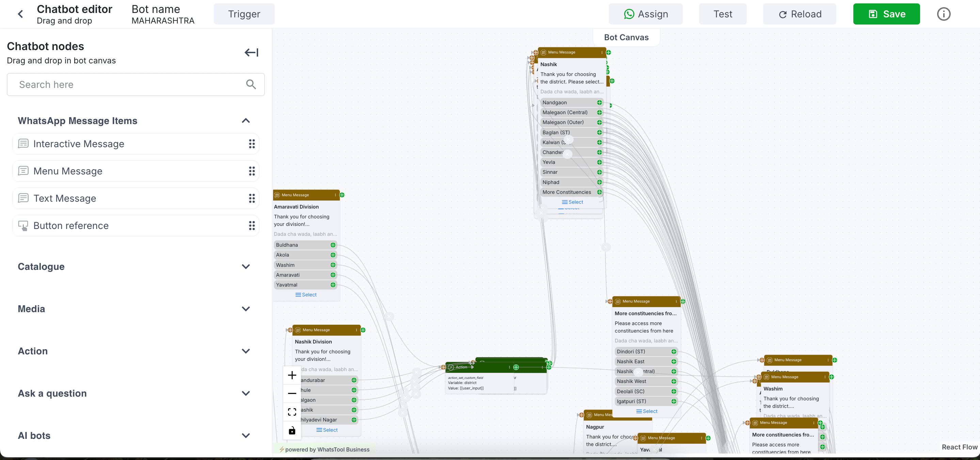Collapse the WhatsApp Message Items section
980x460 pixels.
point(246,121)
